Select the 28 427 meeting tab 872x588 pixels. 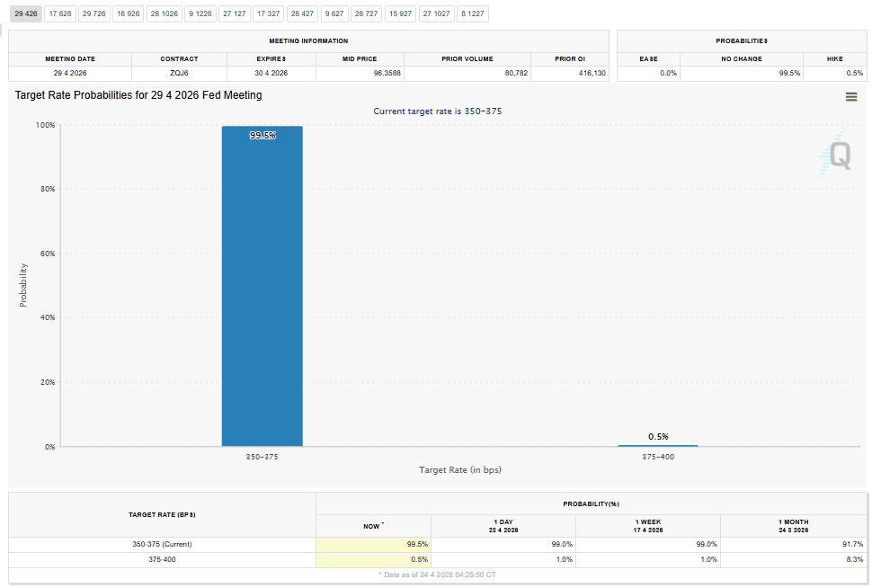pos(302,14)
